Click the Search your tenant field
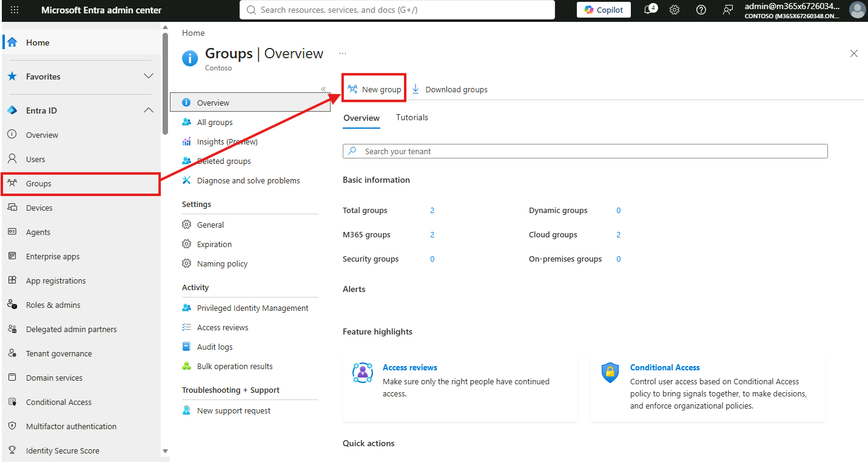This screenshot has height=462, width=868. click(585, 151)
